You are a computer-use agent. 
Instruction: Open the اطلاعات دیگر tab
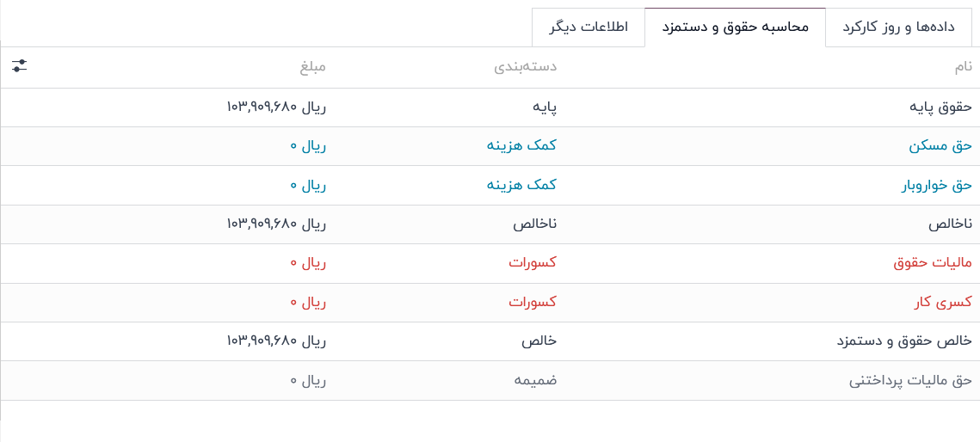[x=589, y=27]
